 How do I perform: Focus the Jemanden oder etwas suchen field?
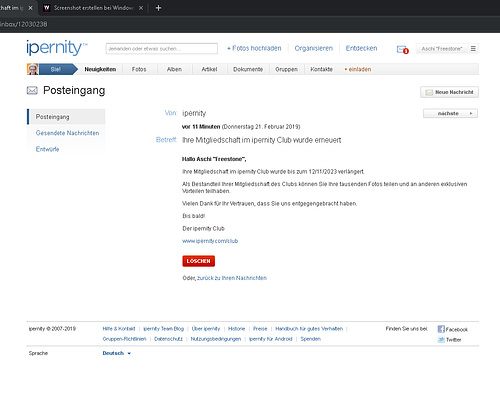click(x=162, y=49)
